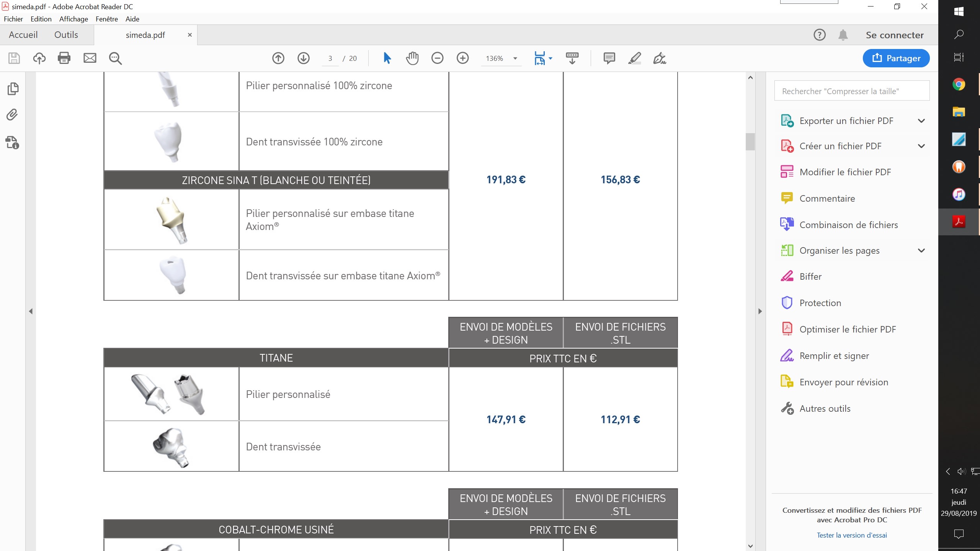The image size is (980, 551).
Task: Switch to the Outils tab
Action: 66,35
